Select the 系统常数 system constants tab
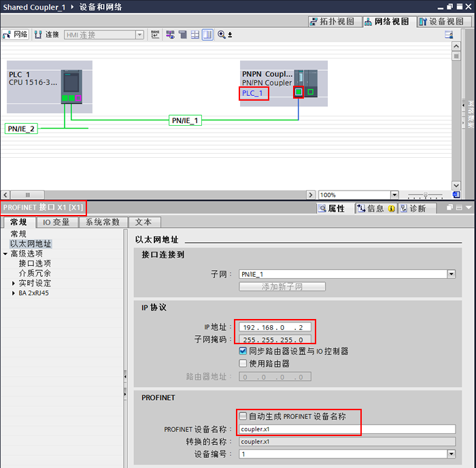The width and height of the screenshot is (476, 468). tap(103, 222)
